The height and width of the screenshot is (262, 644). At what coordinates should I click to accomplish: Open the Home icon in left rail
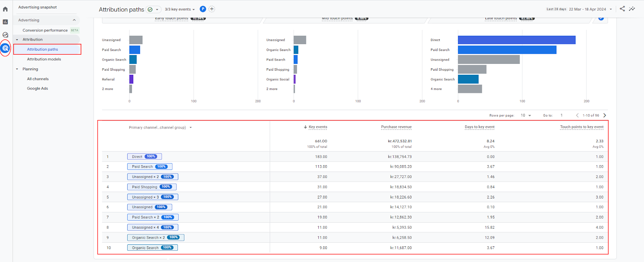click(x=5, y=9)
